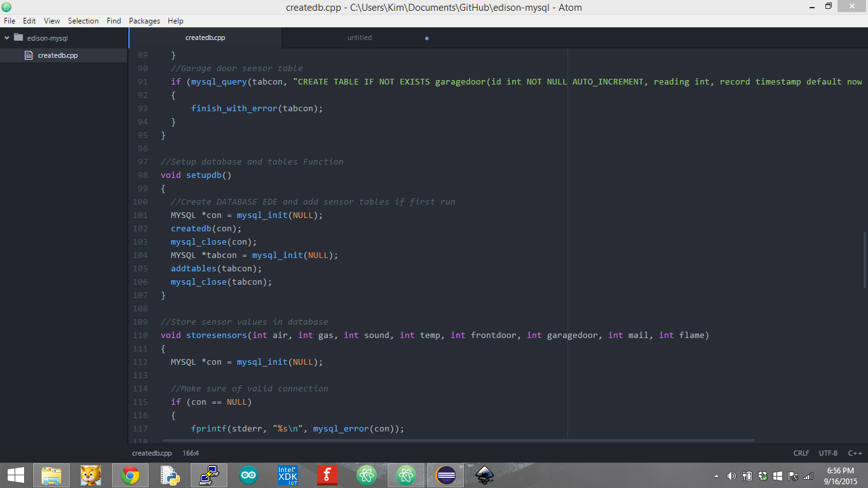
Task: Show hidden system tray icons
Action: click(717, 476)
